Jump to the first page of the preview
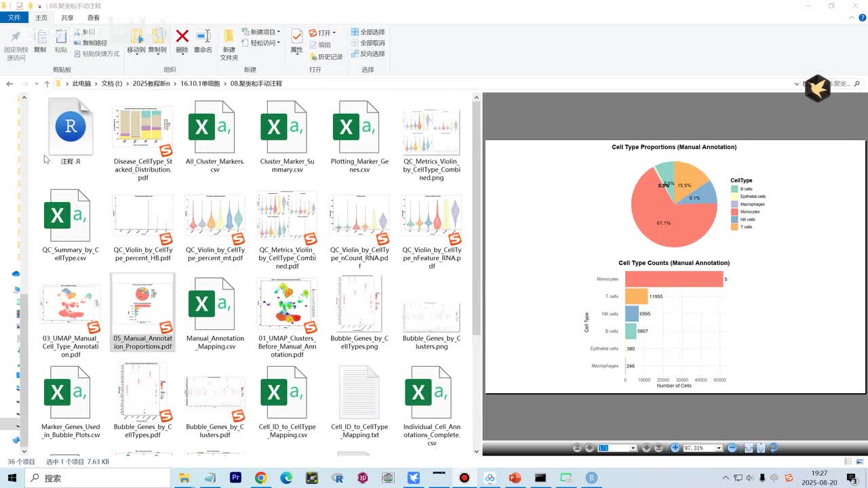This screenshot has height=488, width=868. coord(577,448)
